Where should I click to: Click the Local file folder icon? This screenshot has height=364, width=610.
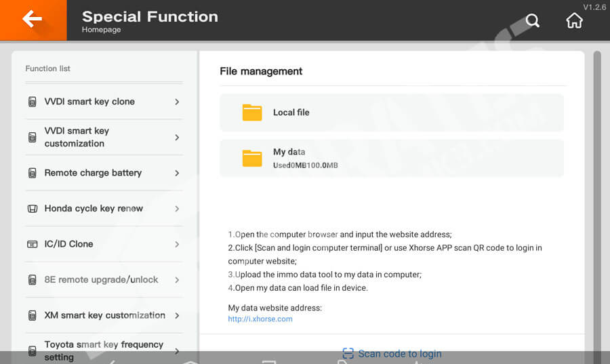pyautogui.click(x=252, y=113)
